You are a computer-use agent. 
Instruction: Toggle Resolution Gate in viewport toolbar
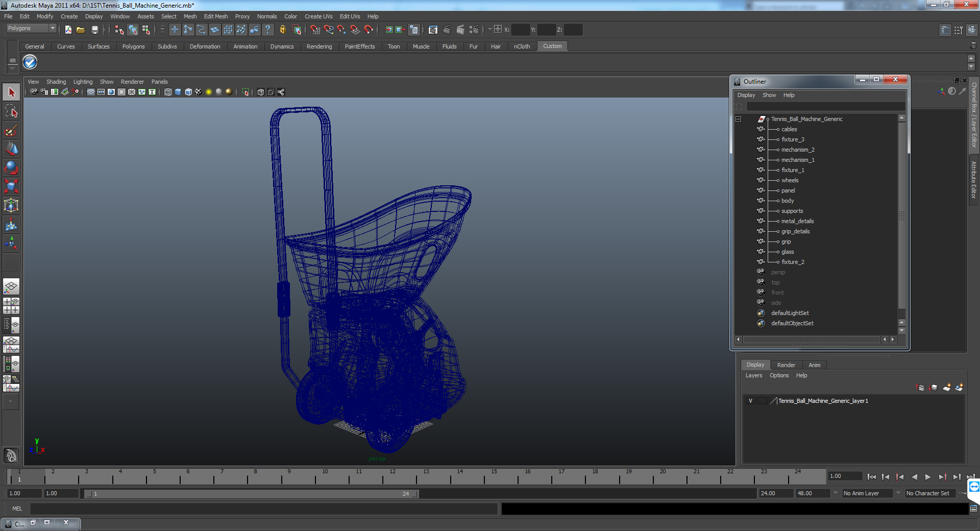(x=111, y=92)
